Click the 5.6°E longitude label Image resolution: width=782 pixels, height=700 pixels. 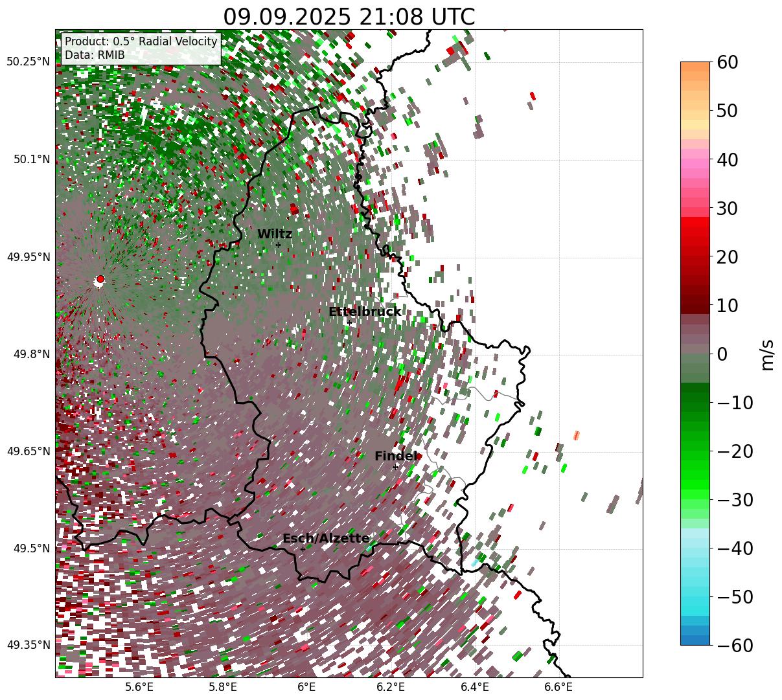coord(139,686)
